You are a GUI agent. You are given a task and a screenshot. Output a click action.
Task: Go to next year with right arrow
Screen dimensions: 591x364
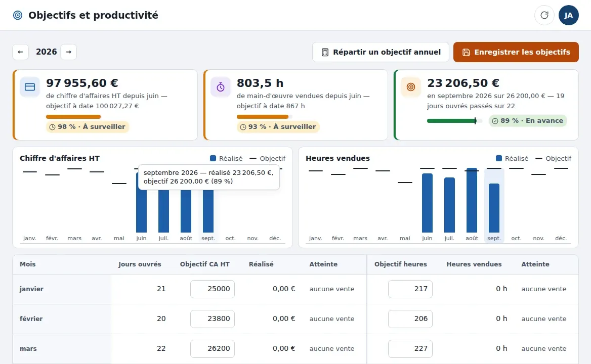point(69,52)
